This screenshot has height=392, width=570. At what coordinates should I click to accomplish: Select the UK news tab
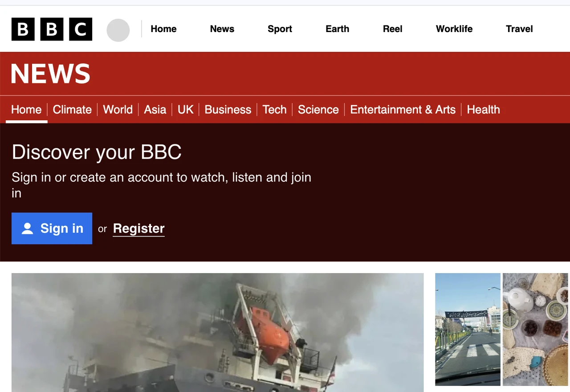pyautogui.click(x=185, y=110)
